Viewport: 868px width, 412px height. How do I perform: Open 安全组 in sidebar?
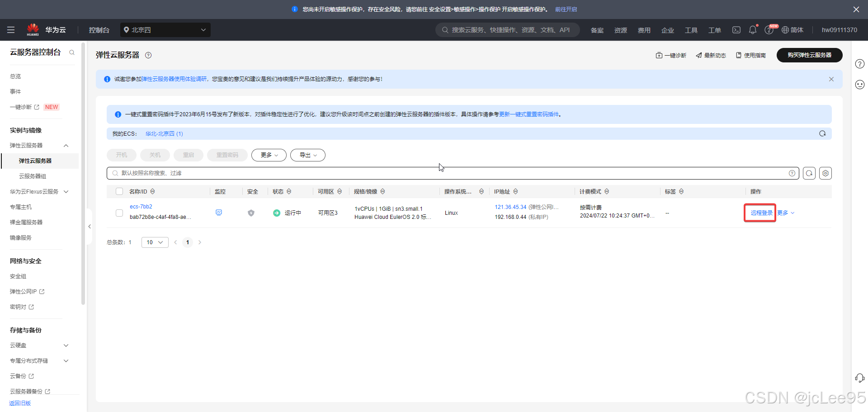coord(18,276)
